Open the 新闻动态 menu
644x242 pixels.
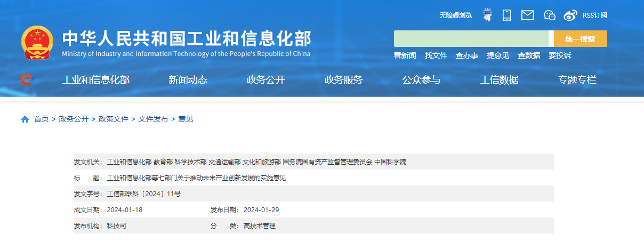point(188,80)
